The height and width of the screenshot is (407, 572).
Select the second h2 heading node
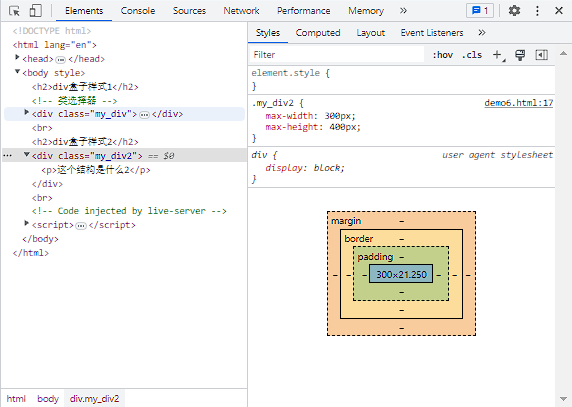tap(85, 142)
